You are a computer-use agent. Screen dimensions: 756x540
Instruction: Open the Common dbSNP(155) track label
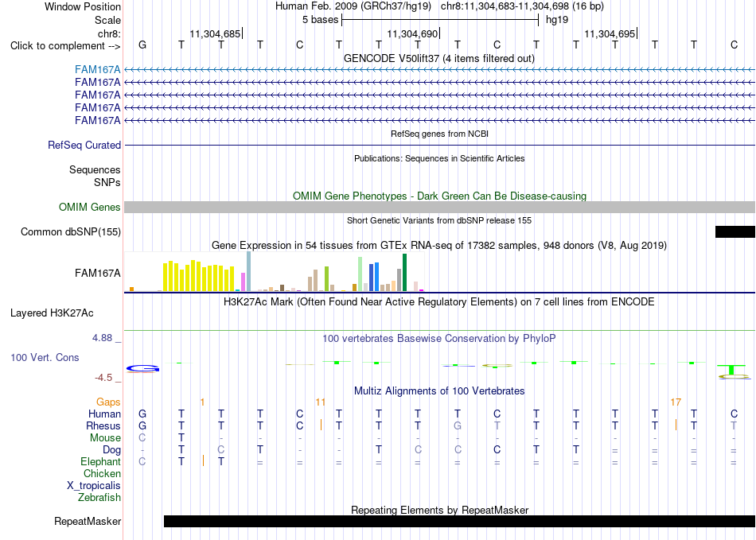click(71, 231)
